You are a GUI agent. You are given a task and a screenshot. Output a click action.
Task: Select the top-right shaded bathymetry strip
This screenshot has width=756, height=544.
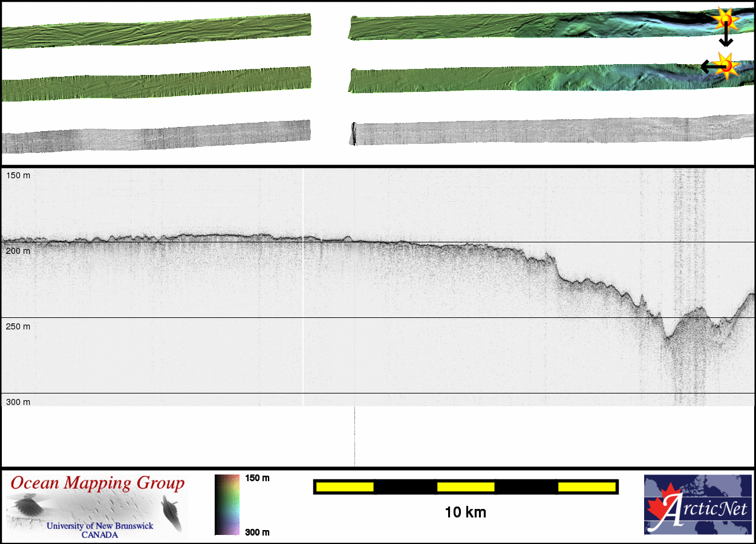[532, 27]
